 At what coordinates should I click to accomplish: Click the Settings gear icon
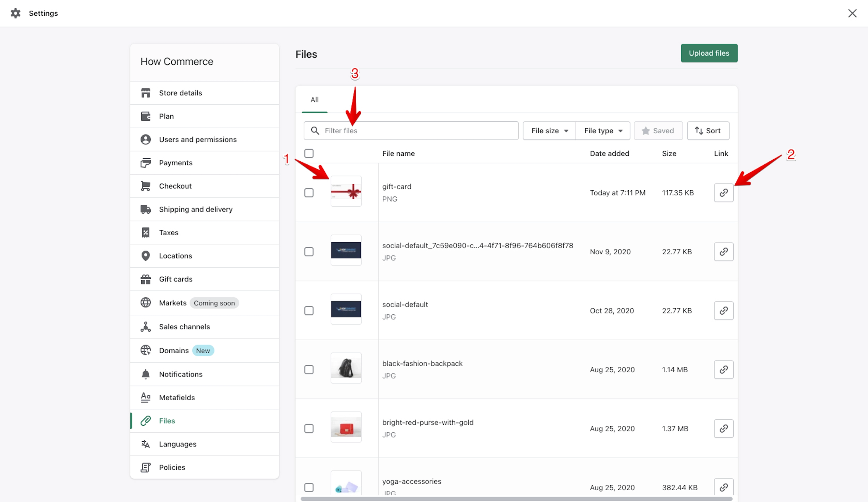[x=15, y=13]
